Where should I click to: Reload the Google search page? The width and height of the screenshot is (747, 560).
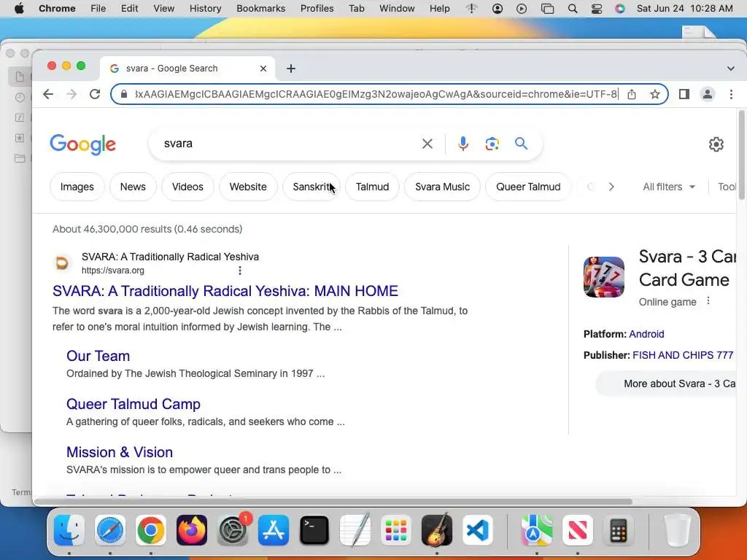tap(95, 94)
